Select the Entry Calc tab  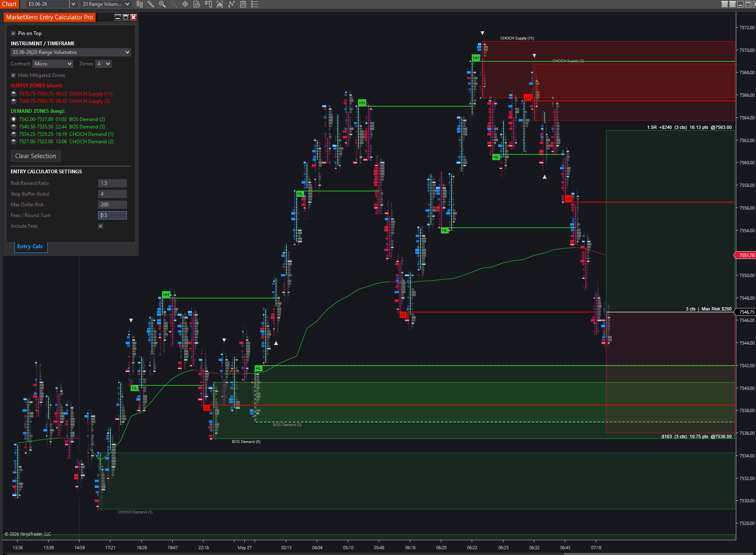click(30, 247)
